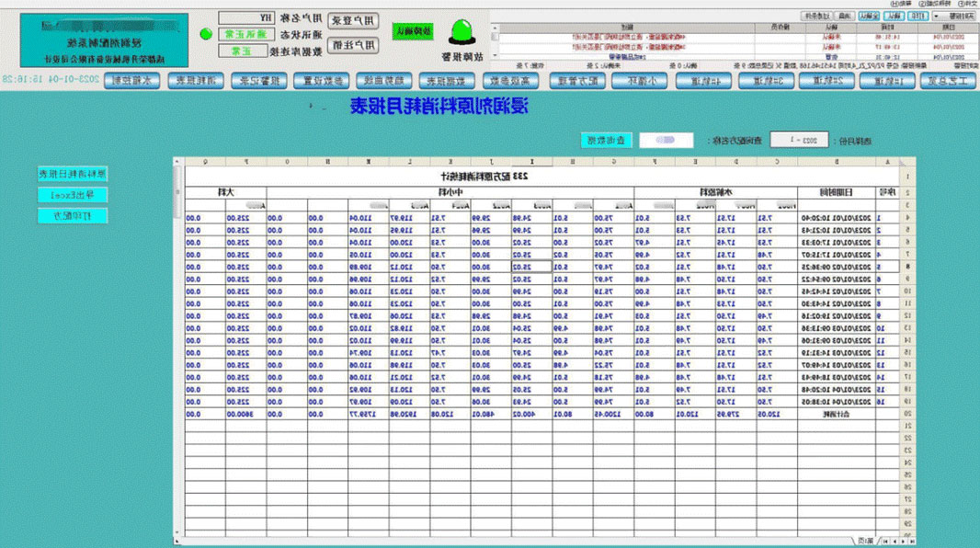Open the 文件 file menu

pos(967,4)
